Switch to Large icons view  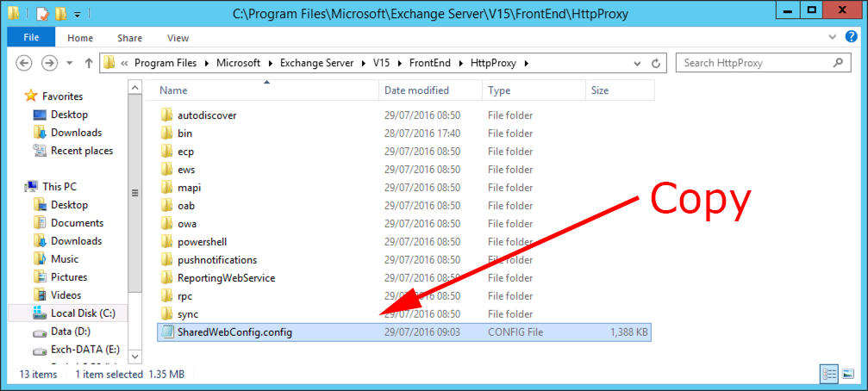coord(849,374)
